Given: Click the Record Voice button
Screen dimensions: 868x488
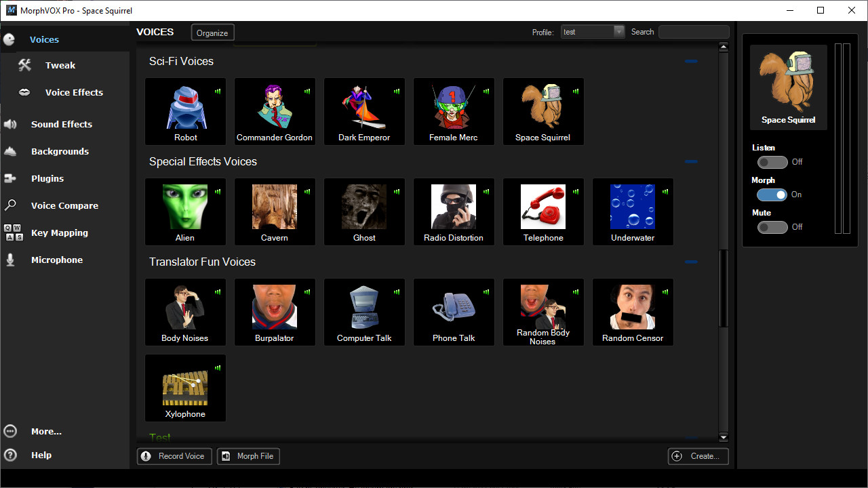Looking at the screenshot, I should (174, 456).
